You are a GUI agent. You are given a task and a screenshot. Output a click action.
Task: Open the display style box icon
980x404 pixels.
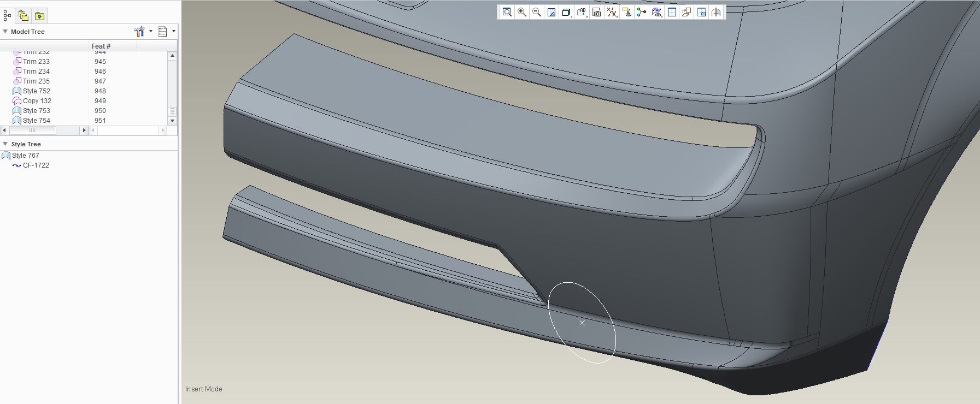[567, 12]
